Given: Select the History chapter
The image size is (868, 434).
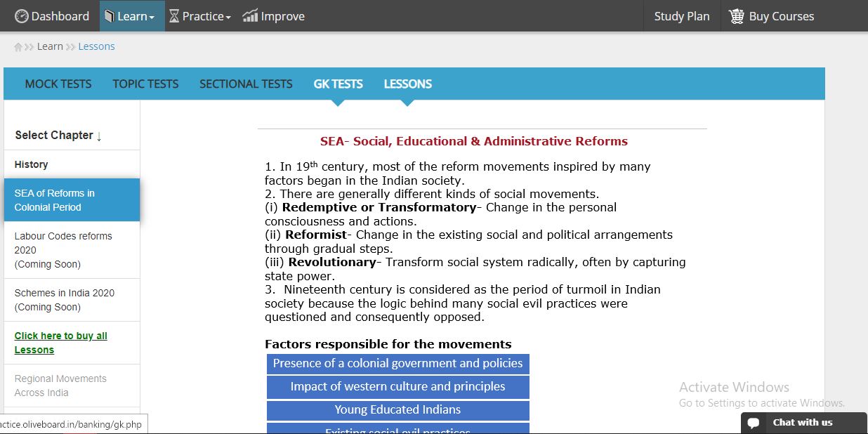Looking at the screenshot, I should pos(72,164).
